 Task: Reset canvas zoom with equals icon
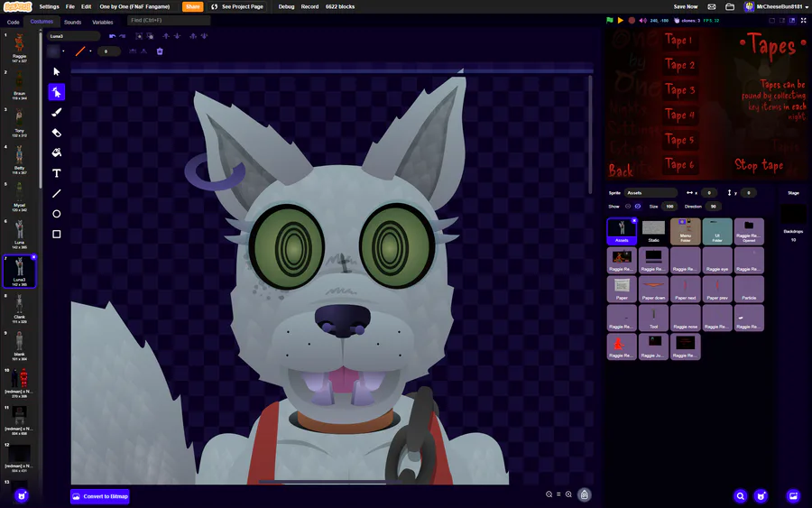point(558,494)
